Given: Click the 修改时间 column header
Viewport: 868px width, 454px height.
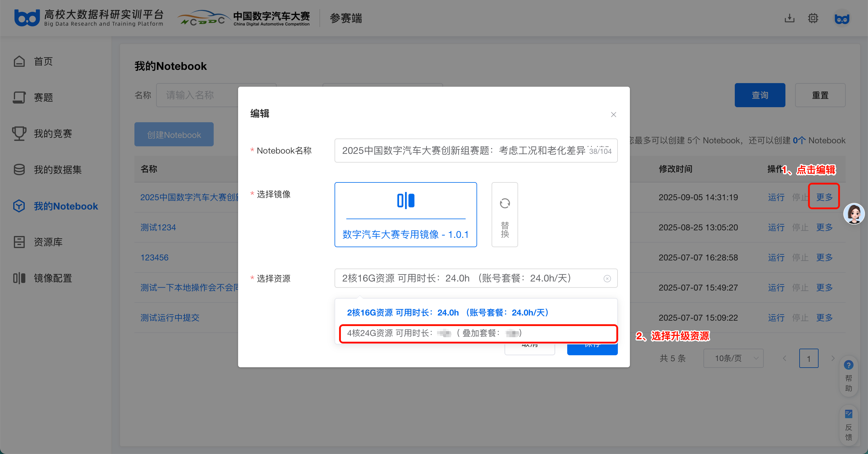Looking at the screenshot, I should coord(675,169).
